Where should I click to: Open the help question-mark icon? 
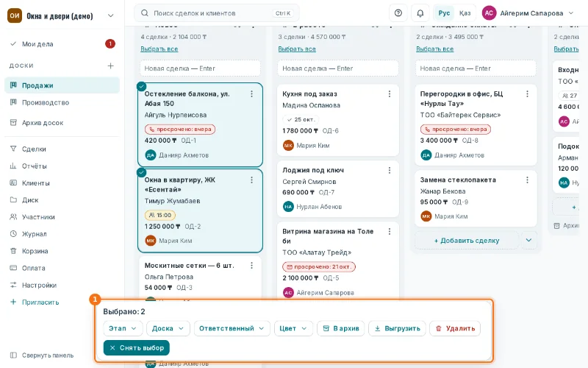coord(398,13)
